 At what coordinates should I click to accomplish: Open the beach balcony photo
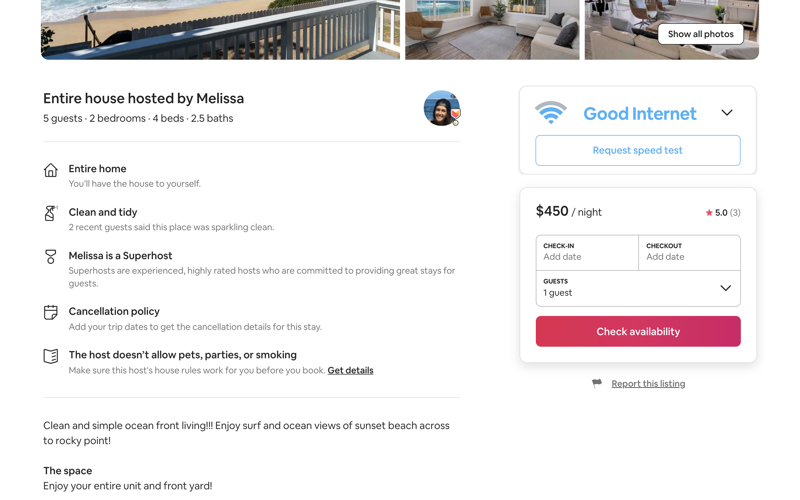click(x=220, y=30)
